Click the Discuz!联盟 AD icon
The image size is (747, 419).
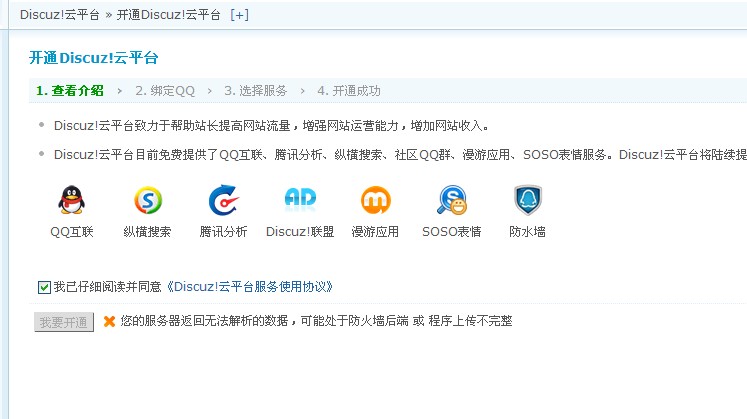pos(300,197)
